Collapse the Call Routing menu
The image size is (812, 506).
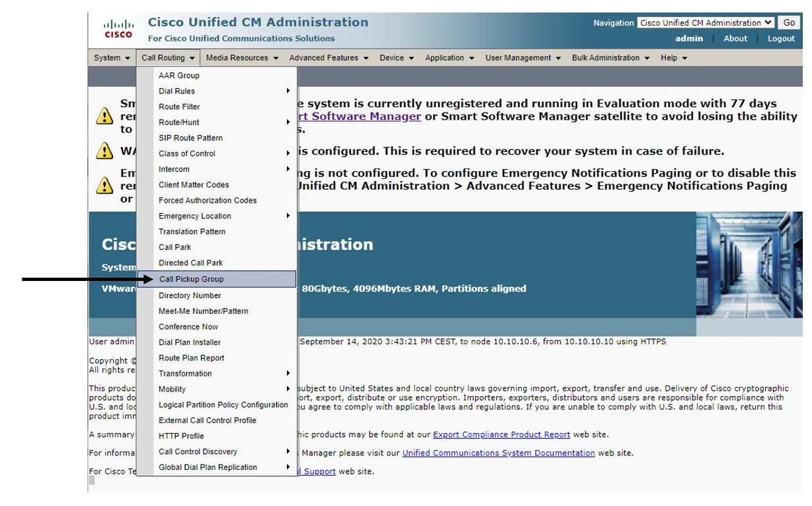[x=168, y=58]
